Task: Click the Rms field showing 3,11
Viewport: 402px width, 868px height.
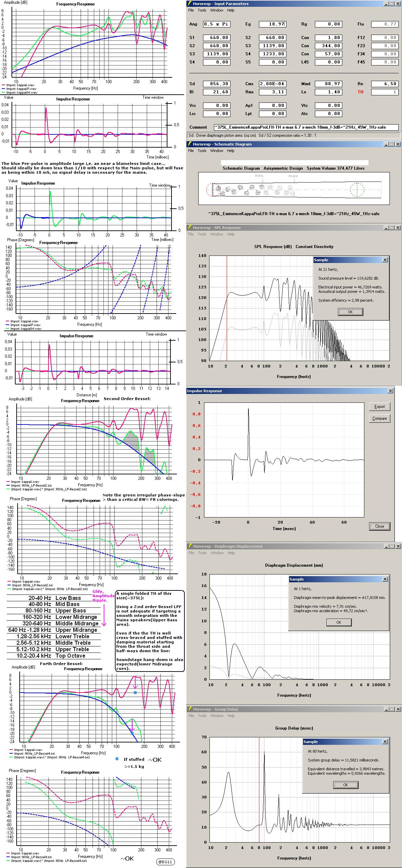Action: 273,92
